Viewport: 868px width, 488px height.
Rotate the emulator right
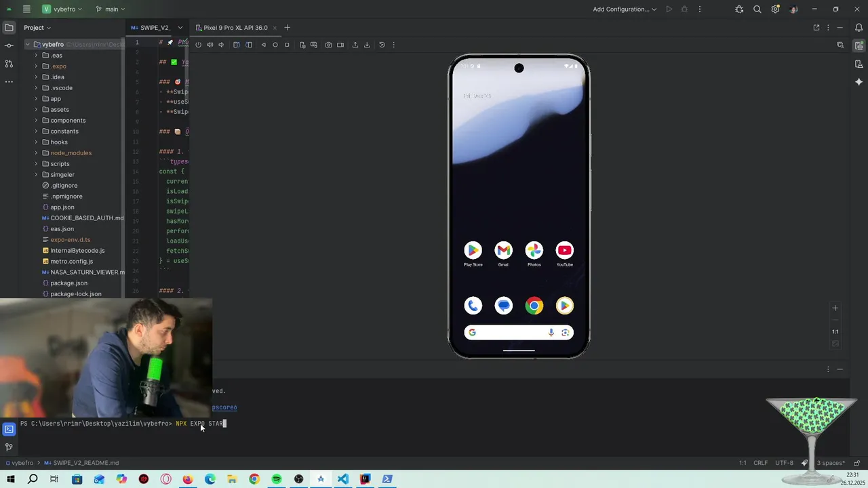pyautogui.click(x=249, y=45)
